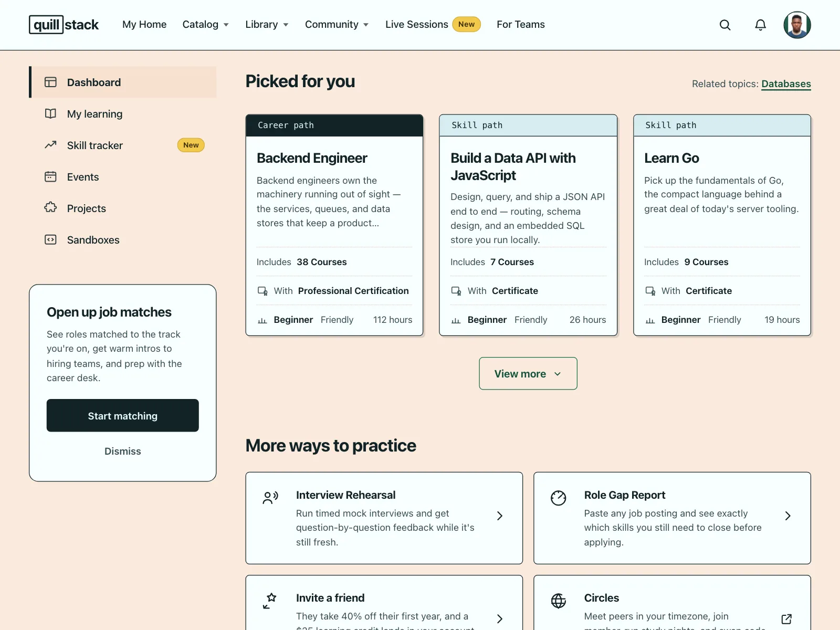Click the 'Picked for you' heading

click(300, 81)
